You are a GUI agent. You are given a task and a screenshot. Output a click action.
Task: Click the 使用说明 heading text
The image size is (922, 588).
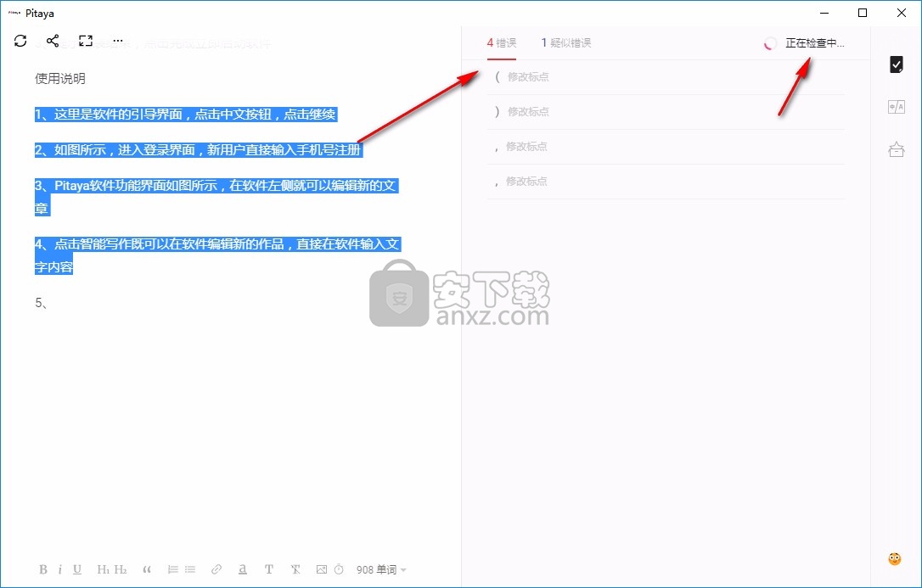click(x=60, y=79)
